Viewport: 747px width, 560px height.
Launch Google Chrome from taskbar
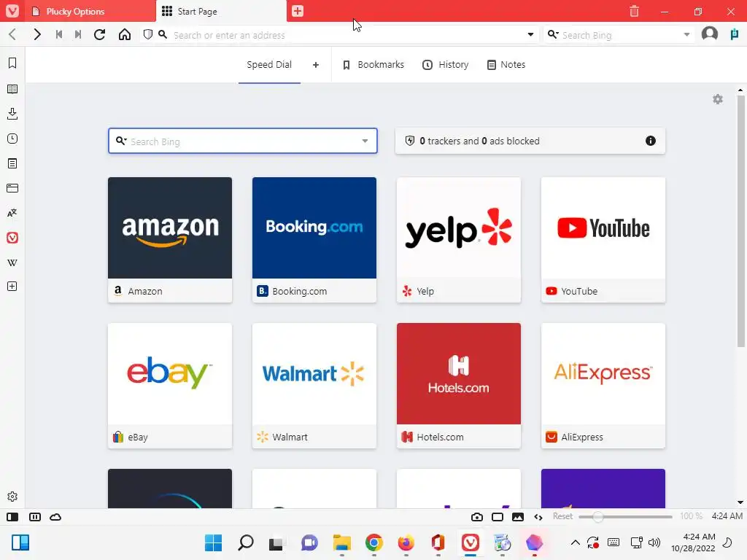[x=374, y=542]
